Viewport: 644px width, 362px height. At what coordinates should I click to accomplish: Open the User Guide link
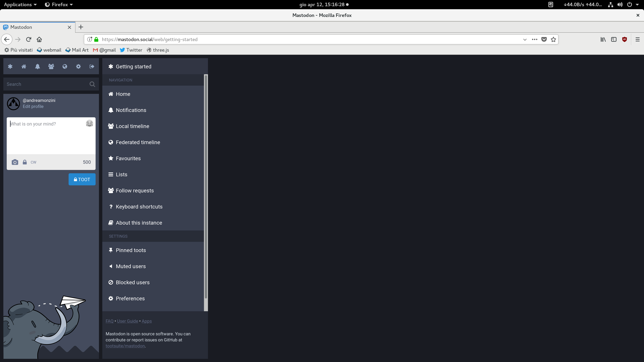(x=127, y=321)
